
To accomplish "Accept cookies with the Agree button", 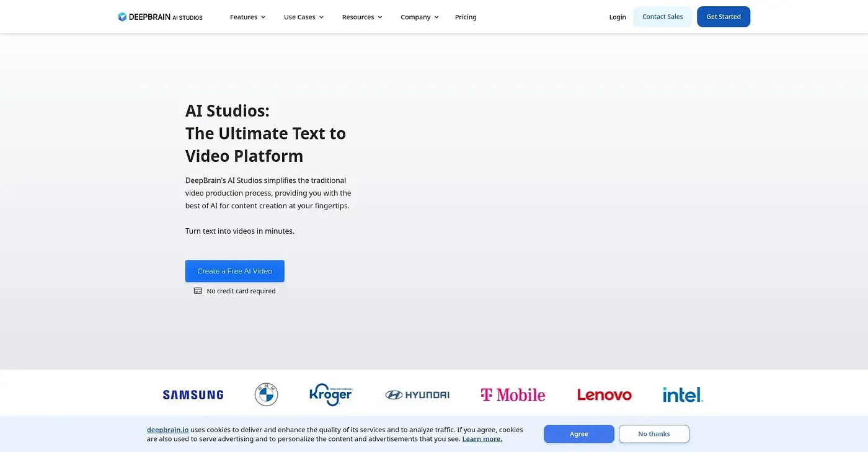I will [x=579, y=434].
